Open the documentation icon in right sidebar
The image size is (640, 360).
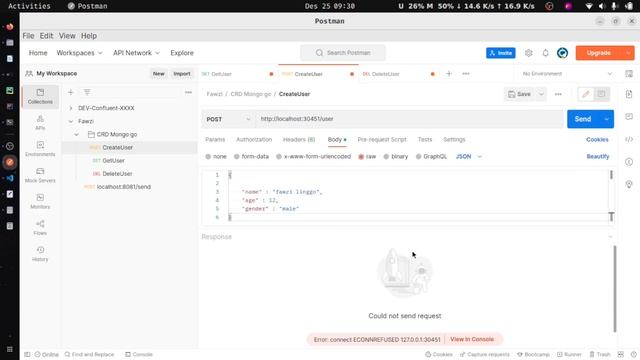coord(629,94)
